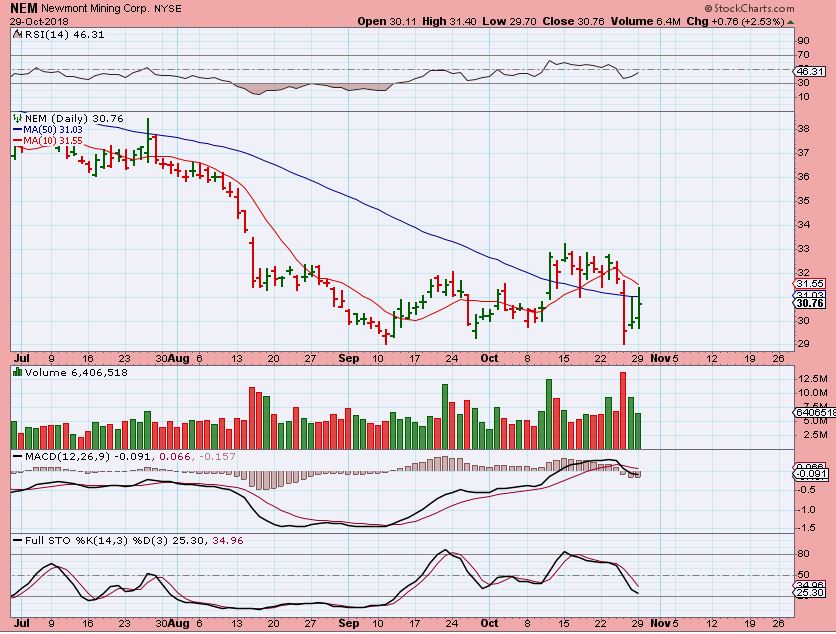The width and height of the screenshot is (836, 634).
Task: Click the Full STO legend line icon
Action: point(17,541)
